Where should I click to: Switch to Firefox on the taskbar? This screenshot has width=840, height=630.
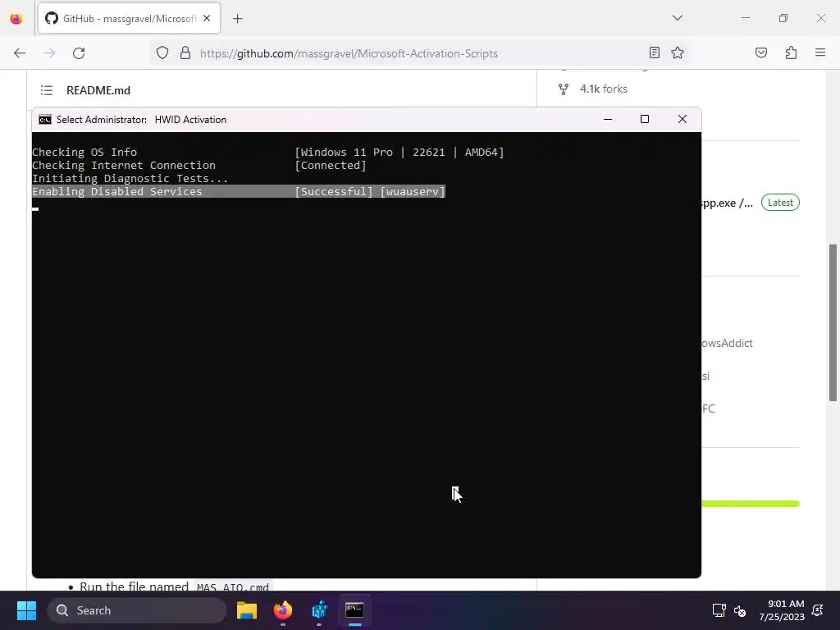283,610
